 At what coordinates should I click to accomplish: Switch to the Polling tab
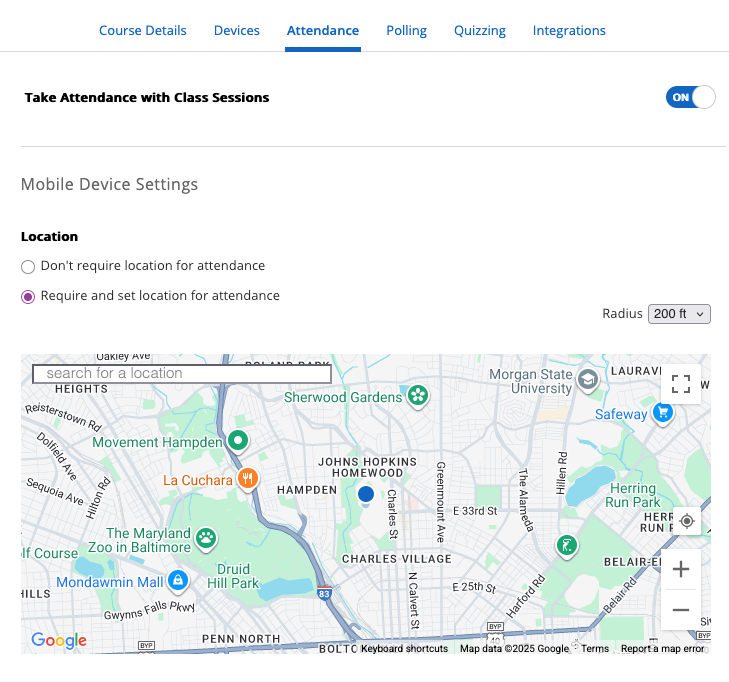tap(406, 30)
